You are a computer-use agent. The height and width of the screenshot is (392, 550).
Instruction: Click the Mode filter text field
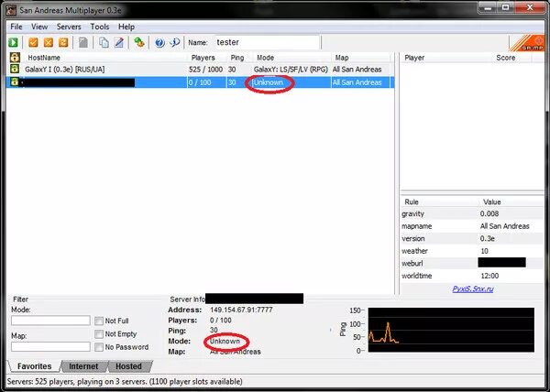pyautogui.click(x=50, y=321)
